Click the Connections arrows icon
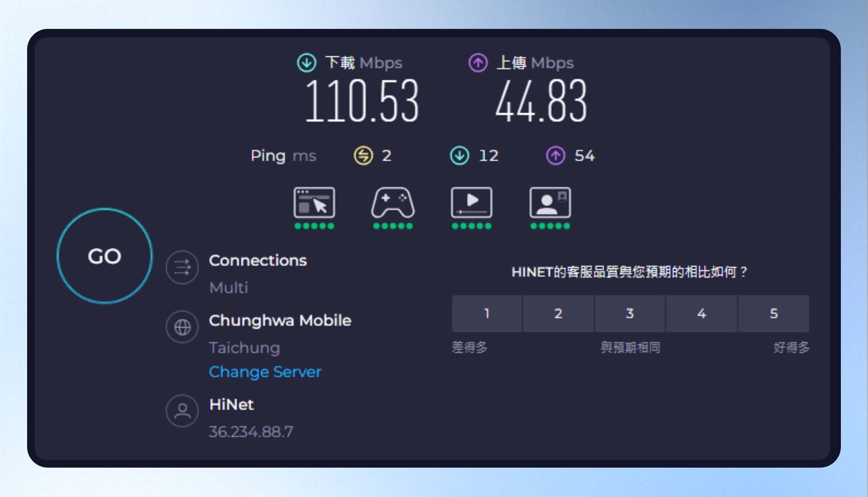This screenshot has height=497, width=868. click(x=182, y=267)
